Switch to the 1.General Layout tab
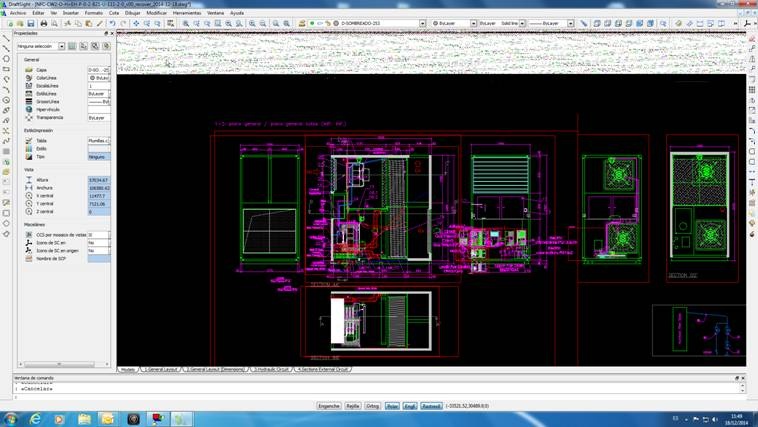Screen dimensions: 758x427 [x=161, y=369]
